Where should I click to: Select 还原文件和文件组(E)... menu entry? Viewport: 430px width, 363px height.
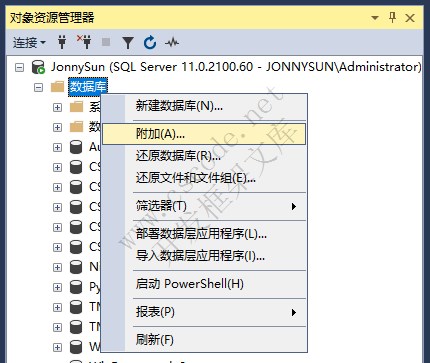pyautogui.click(x=204, y=178)
